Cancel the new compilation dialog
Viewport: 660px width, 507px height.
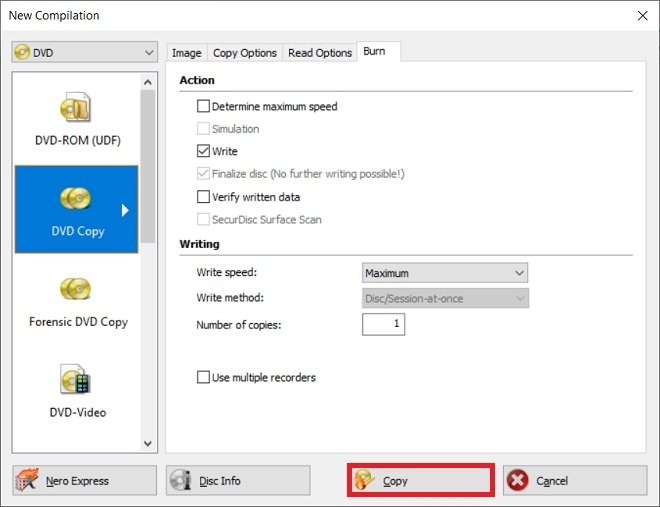[575, 480]
